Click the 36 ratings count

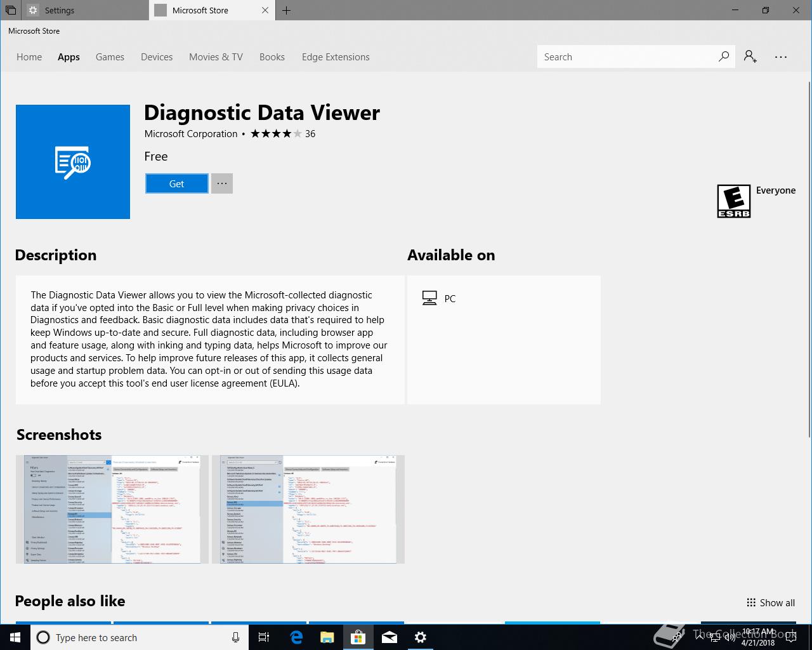[x=310, y=133]
